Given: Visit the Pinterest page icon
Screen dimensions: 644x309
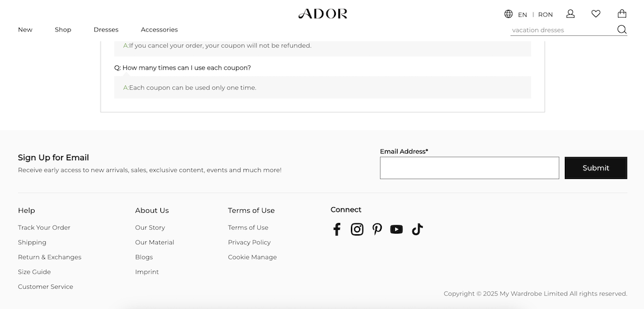Looking at the screenshot, I should 377,229.
